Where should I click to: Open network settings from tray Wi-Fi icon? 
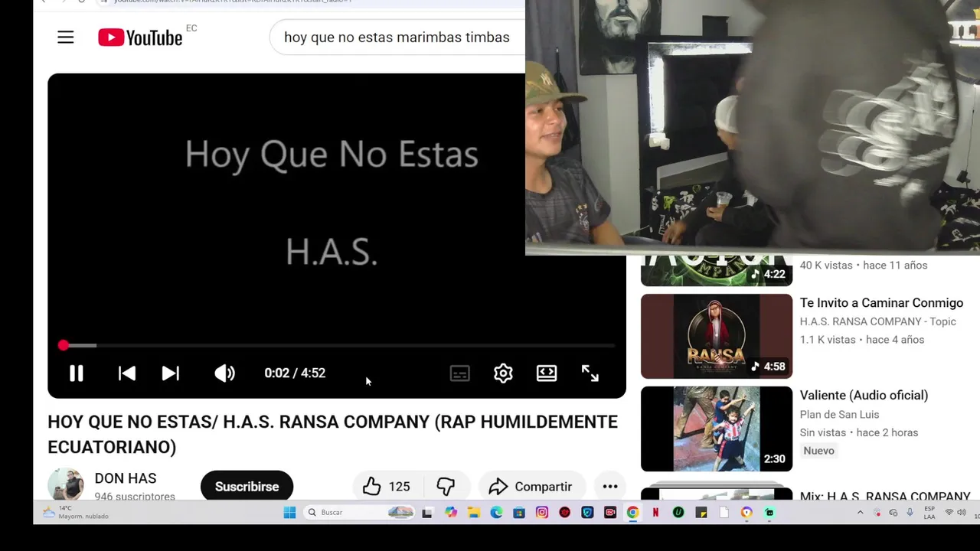click(x=949, y=513)
